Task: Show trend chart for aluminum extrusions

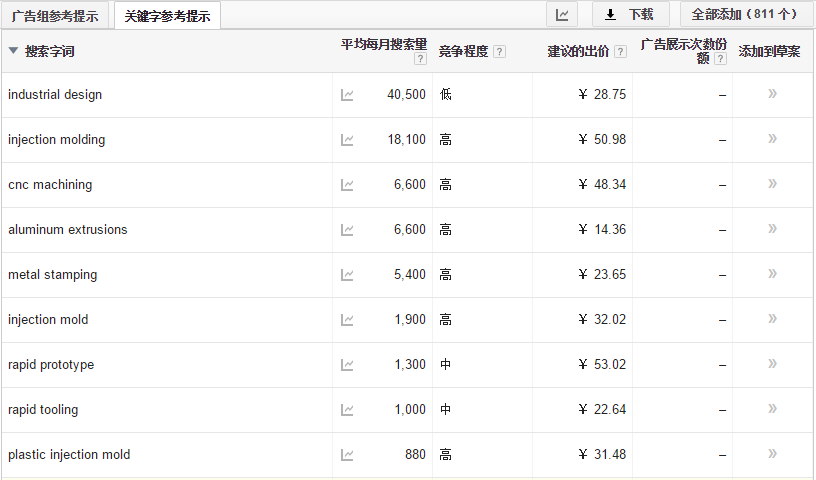Action: pos(347,230)
